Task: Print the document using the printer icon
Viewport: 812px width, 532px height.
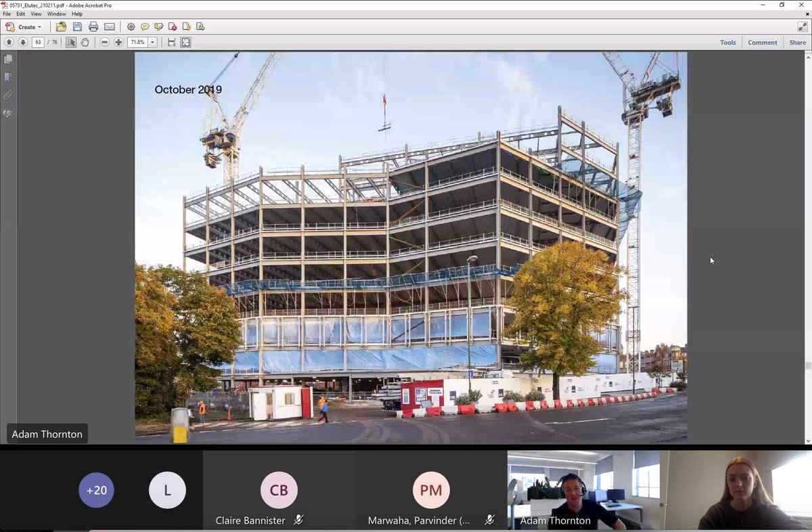Action: (93, 27)
